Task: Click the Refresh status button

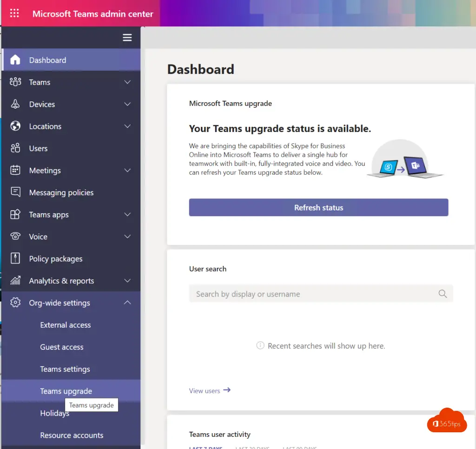Action: [318, 207]
